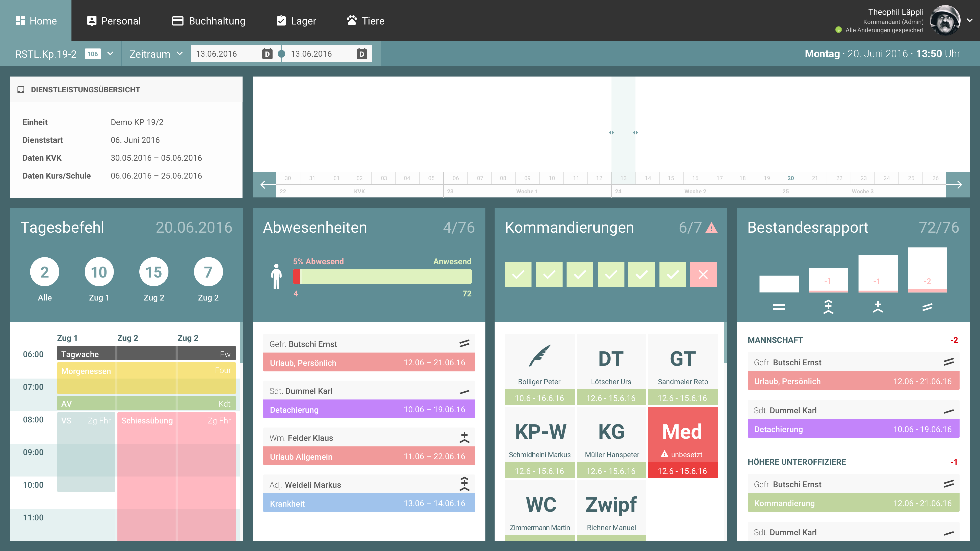This screenshot has width=980, height=551.
Task: Click the left range handle on timeline
Action: (x=611, y=133)
